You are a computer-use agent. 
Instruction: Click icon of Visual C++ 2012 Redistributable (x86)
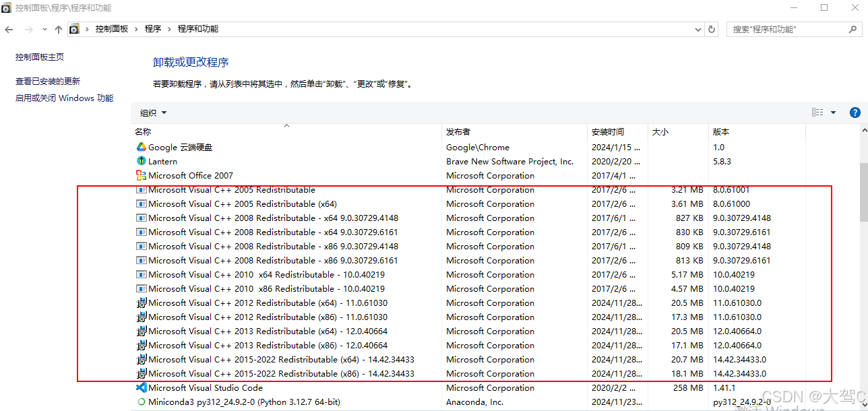pyautogui.click(x=142, y=317)
